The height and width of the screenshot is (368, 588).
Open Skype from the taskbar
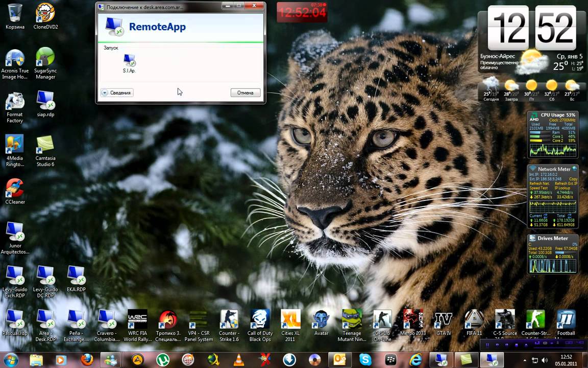[365, 360]
